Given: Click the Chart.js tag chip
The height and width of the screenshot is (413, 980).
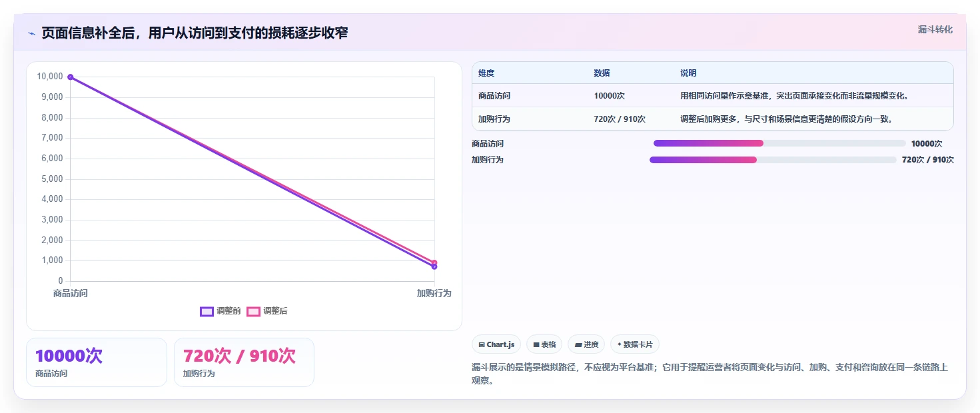Looking at the screenshot, I should click(496, 344).
